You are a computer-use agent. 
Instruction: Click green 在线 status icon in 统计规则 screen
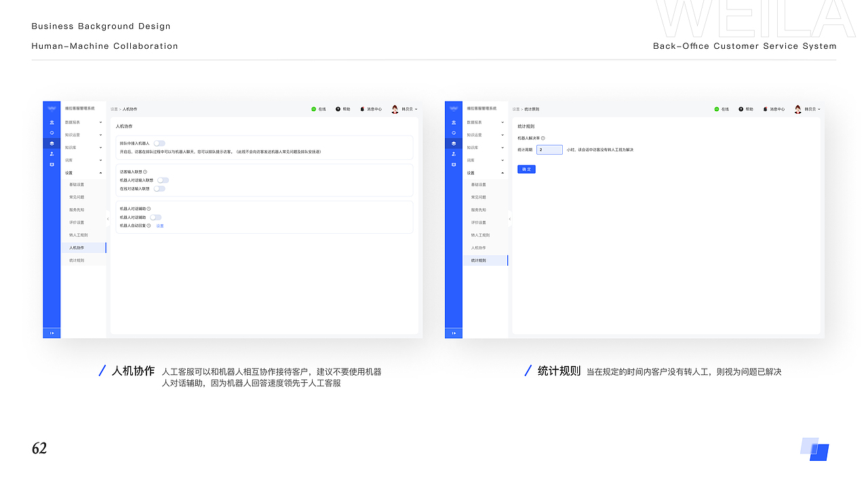tap(716, 109)
